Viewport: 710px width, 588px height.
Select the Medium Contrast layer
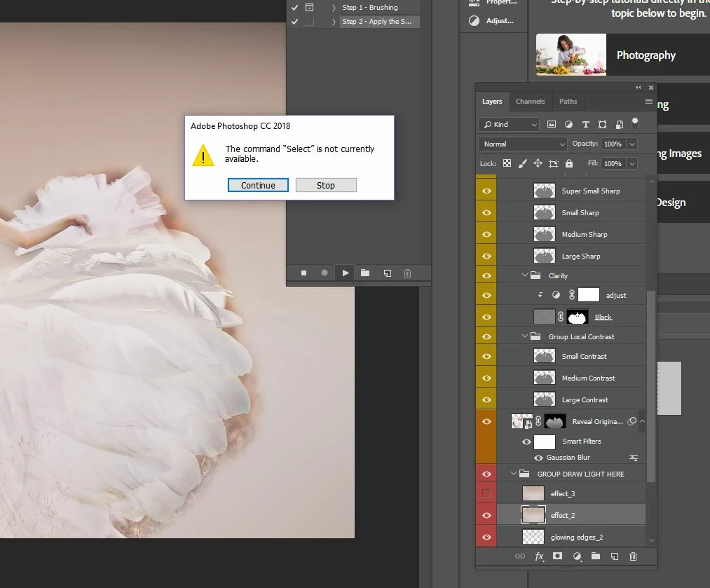pyautogui.click(x=571, y=378)
